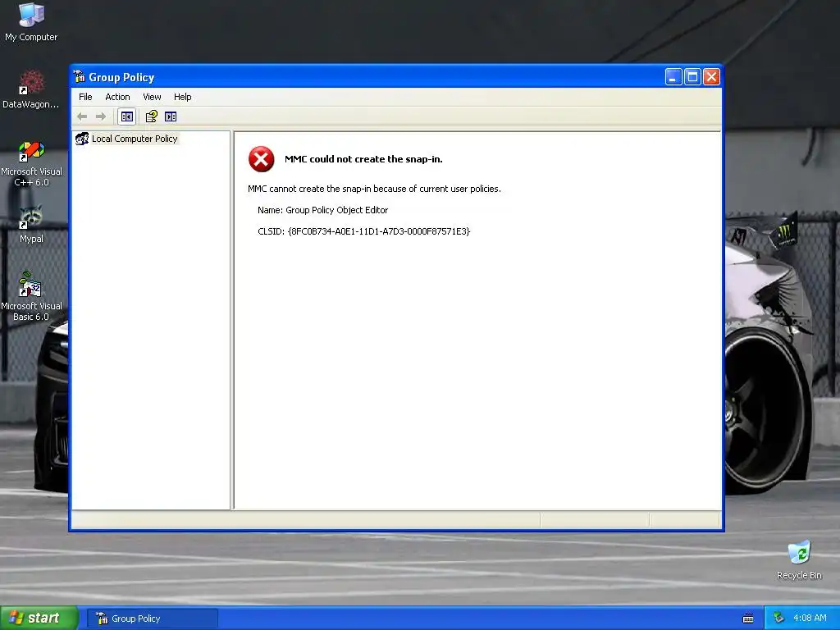Open the File menu
This screenshot has width=840, height=630.
(85, 97)
